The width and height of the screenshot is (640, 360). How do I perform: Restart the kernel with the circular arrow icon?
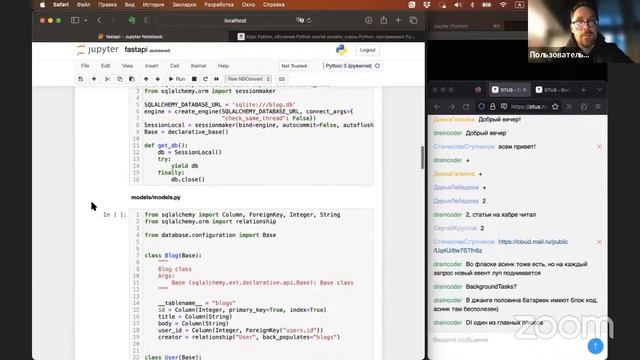(x=205, y=79)
